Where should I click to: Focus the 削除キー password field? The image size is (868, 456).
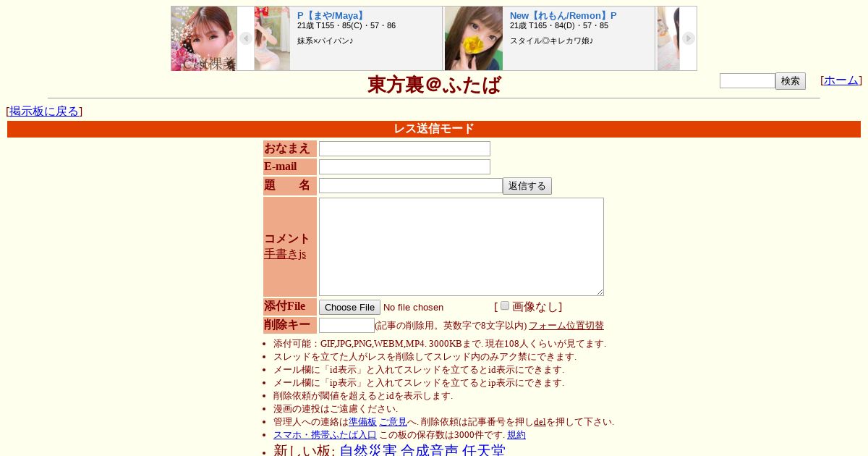[x=346, y=326]
